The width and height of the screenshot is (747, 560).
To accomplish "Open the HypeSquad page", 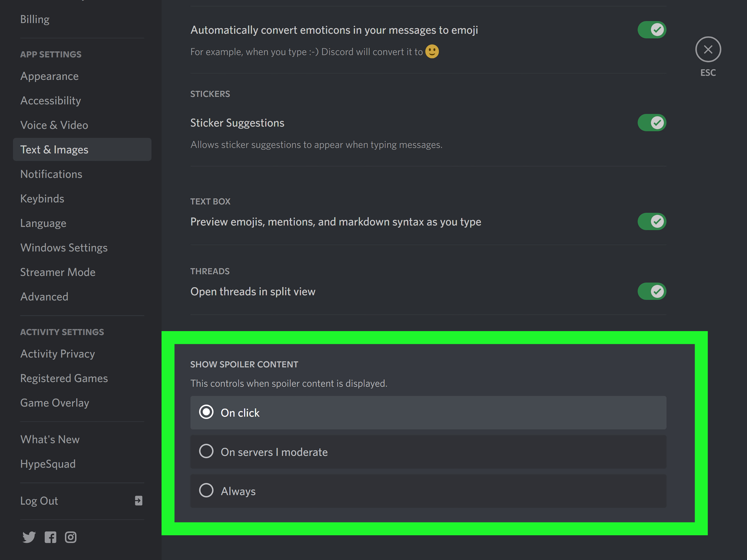I will pos(48,463).
